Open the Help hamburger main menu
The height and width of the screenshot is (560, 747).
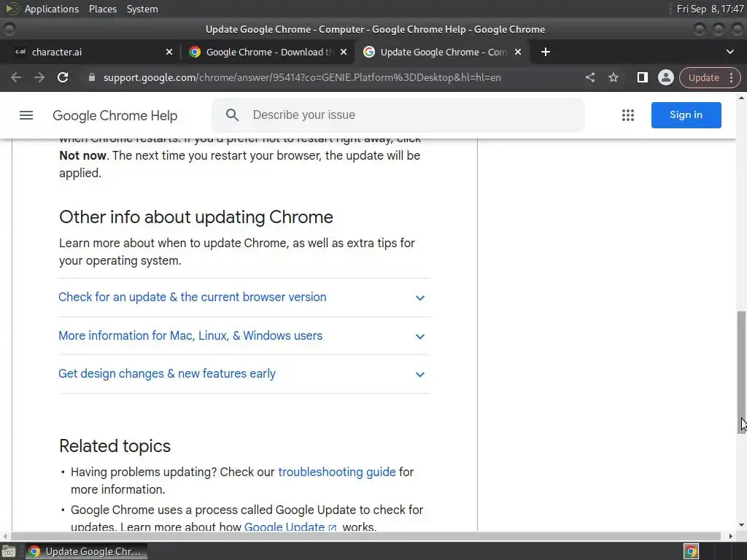(x=26, y=115)
